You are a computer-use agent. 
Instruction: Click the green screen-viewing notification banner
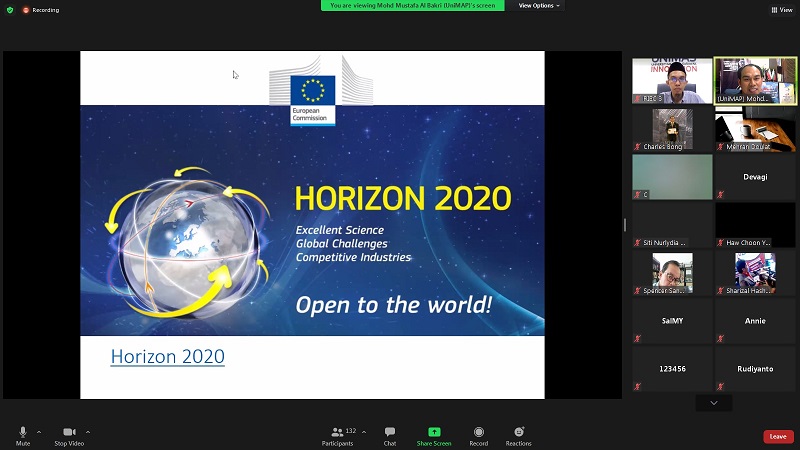click(413, 6)
